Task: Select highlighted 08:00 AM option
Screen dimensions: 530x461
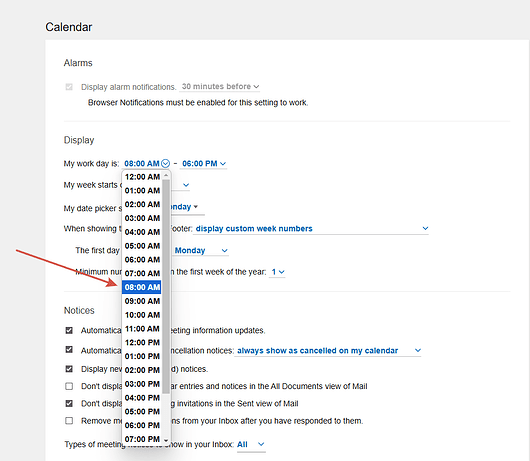Action: 142,287
